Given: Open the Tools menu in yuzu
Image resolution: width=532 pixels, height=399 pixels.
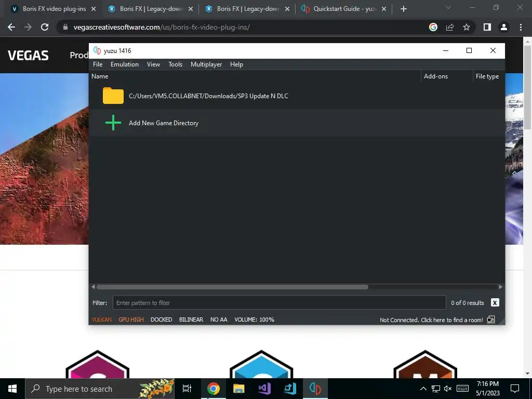Looking at the screenshot, I should tap(176, 64).
